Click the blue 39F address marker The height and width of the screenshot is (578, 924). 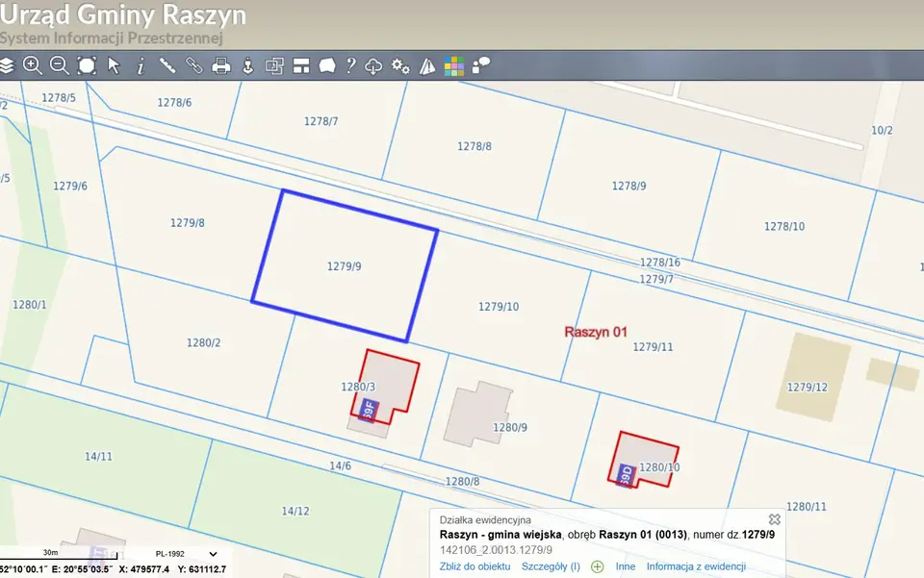pyautogui.click(x=369, y=411)
